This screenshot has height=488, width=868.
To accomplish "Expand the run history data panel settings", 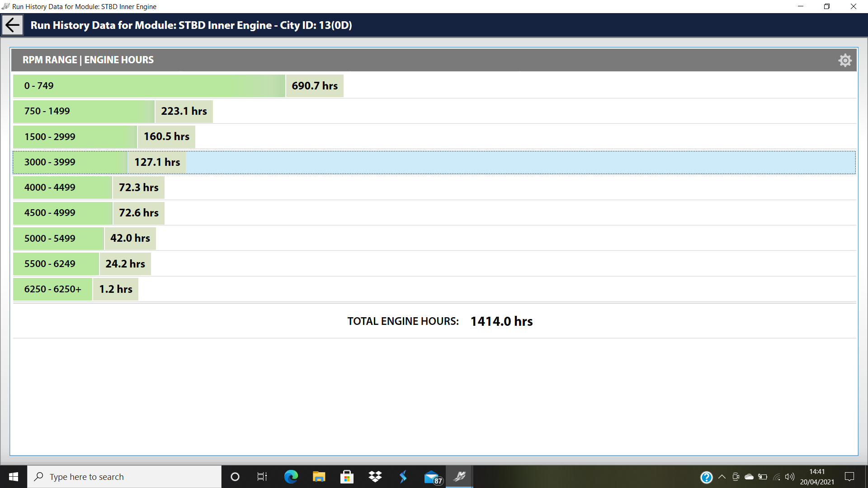I will pos(845,60).
